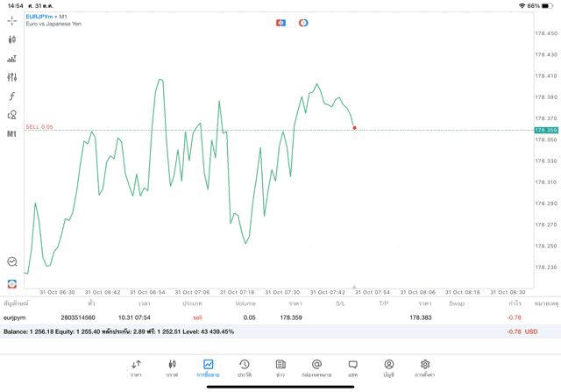Open the script f icon
Screen dimensions: 561x392
(x=12, y=96)
